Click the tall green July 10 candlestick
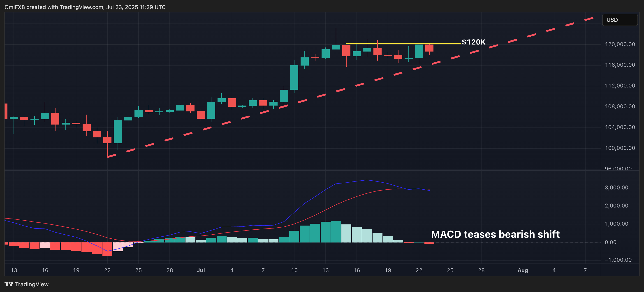Screen dimensions: 644x292 (294, 77)
